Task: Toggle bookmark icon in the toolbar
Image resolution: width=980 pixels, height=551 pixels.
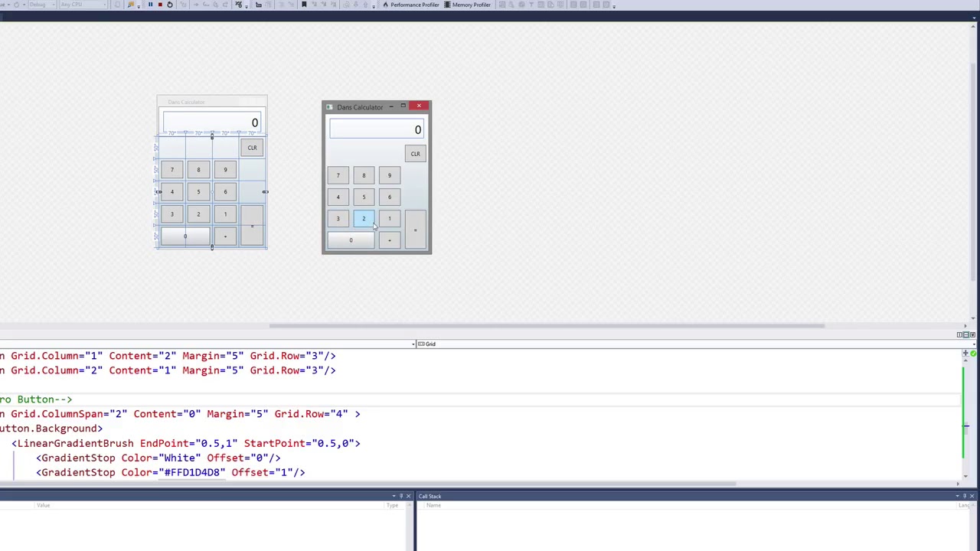Action: (x=304, y=5)
